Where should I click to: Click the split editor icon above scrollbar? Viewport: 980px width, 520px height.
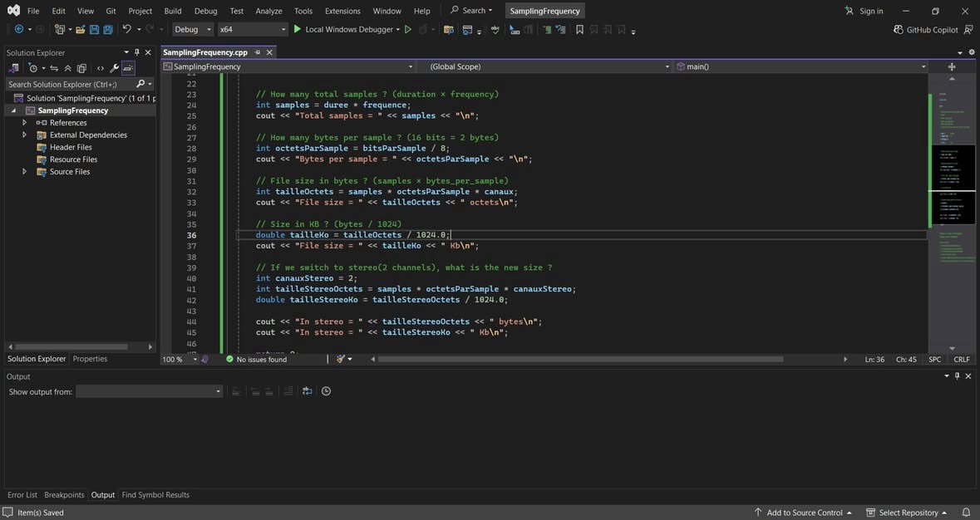(x=952, y=66)
